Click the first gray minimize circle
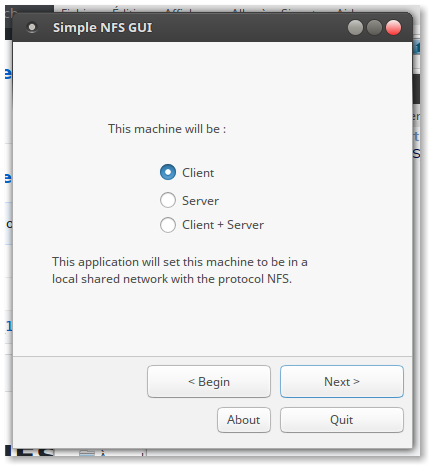 click(x=355, y=27)
